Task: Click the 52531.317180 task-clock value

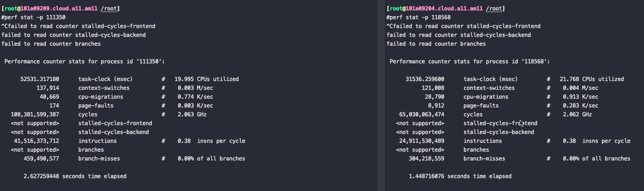Action: 40,79
